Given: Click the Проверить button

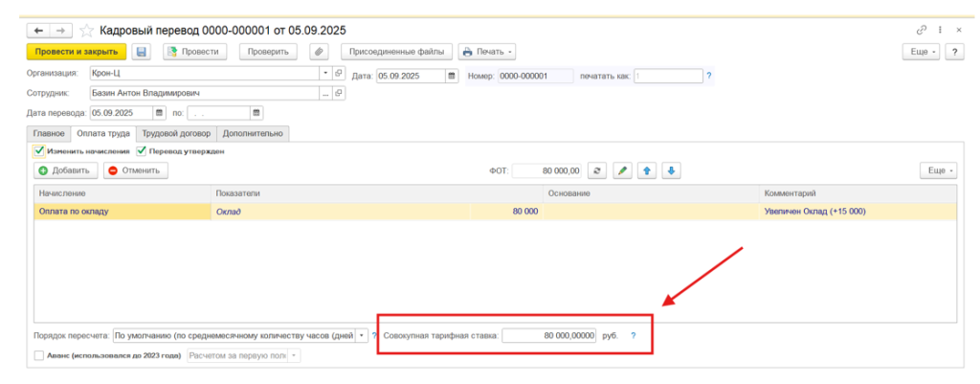Looking at the screenshot, I should click(268, 52).
